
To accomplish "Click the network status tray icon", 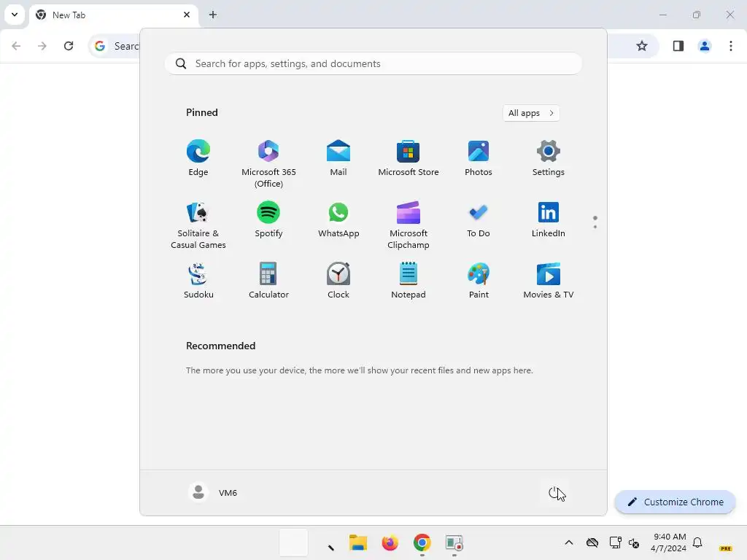I will pyautogui.click(x=615, y=542).
